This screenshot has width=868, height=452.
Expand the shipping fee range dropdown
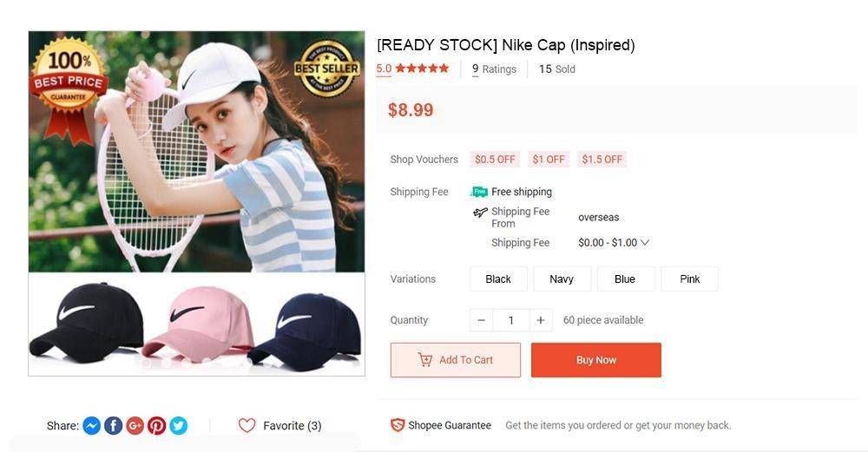coord(644,242)
